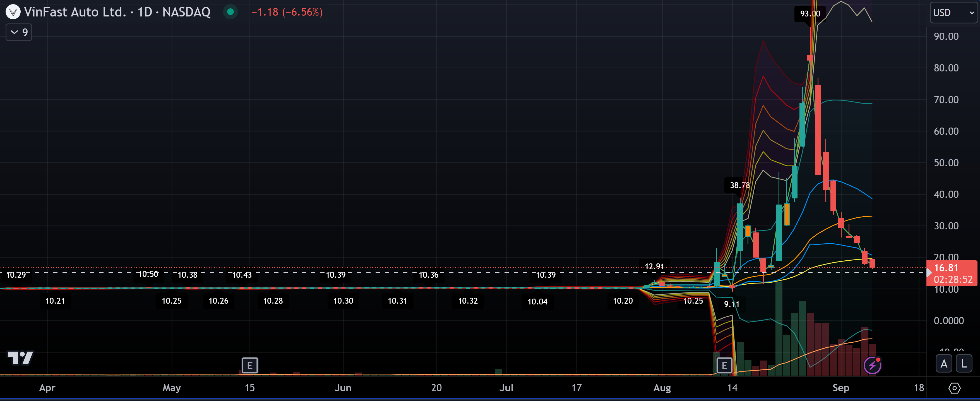This screenshot has width=980, height=401.
Task: Click the Apr label on time axis
Action: coord(47,388)
